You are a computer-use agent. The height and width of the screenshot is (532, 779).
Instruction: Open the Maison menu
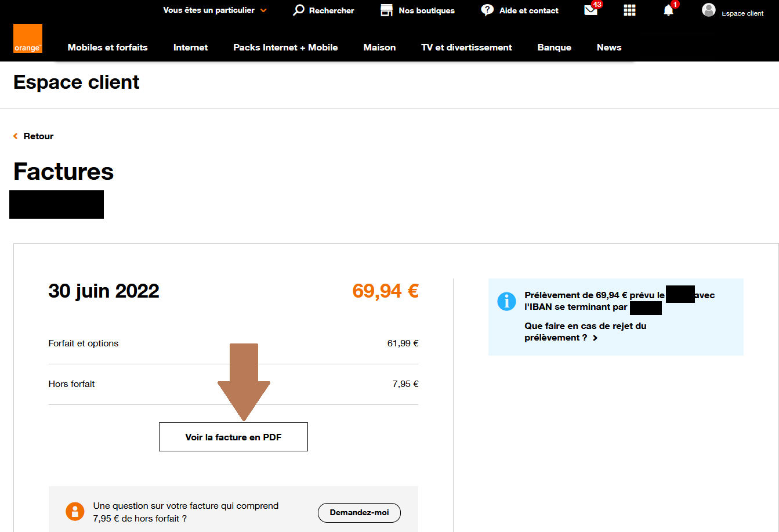pos(379,48)
